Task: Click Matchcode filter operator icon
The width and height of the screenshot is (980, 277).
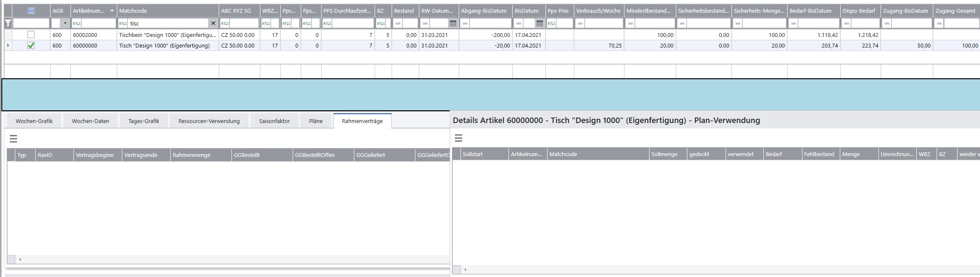Action: click(123, 23)
